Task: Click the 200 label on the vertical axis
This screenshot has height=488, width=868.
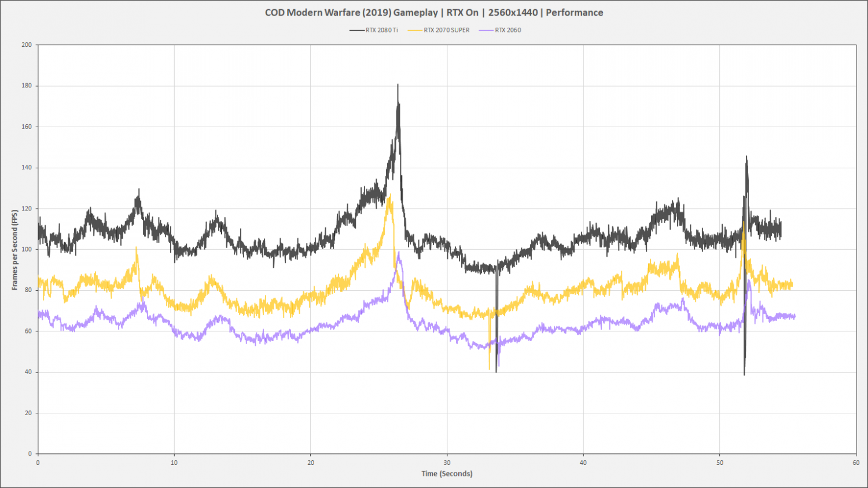Action: coord(27,45)
